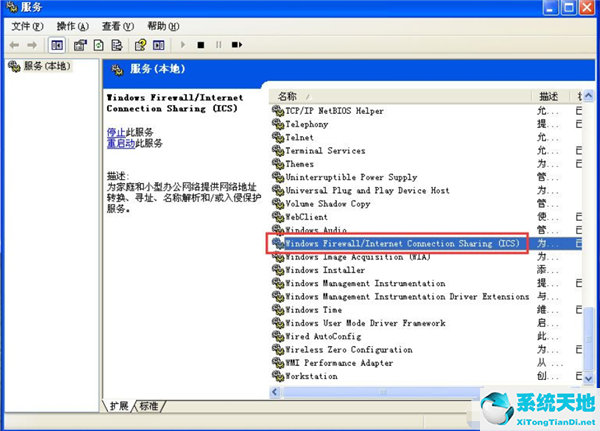
Task: Click the horizontal scrollbar left arrow
Action: pyautogui.click(x=275, y=392)
